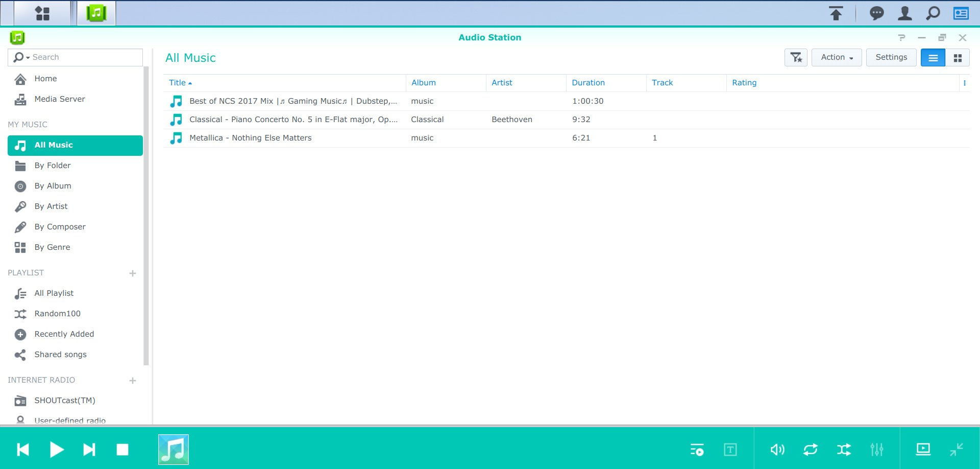The height and width of the screenshot is (469, 980).
Task: Open SHOUTcast(TM) radio
Action: (x=75, y=401)
